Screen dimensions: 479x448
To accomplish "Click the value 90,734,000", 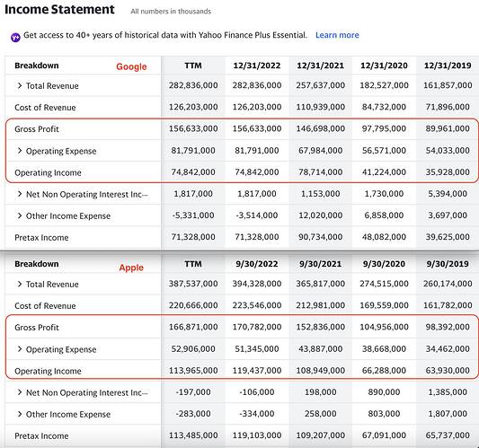I will coord(321,237).
